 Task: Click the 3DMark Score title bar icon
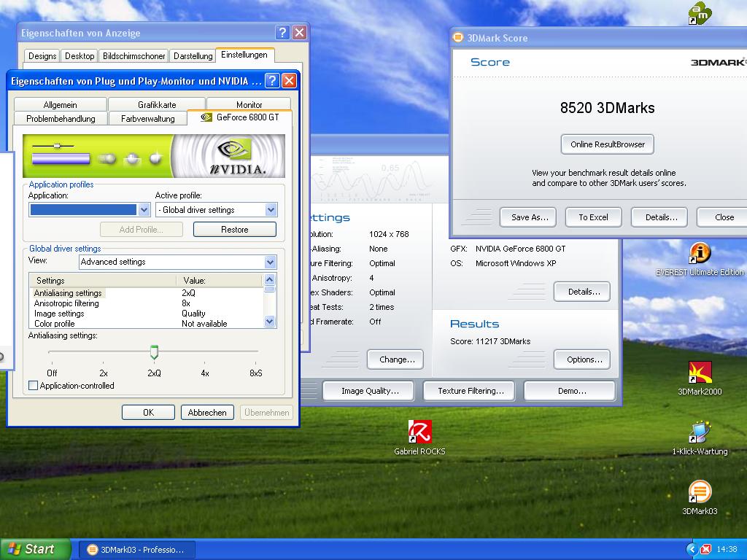[458, 38]
